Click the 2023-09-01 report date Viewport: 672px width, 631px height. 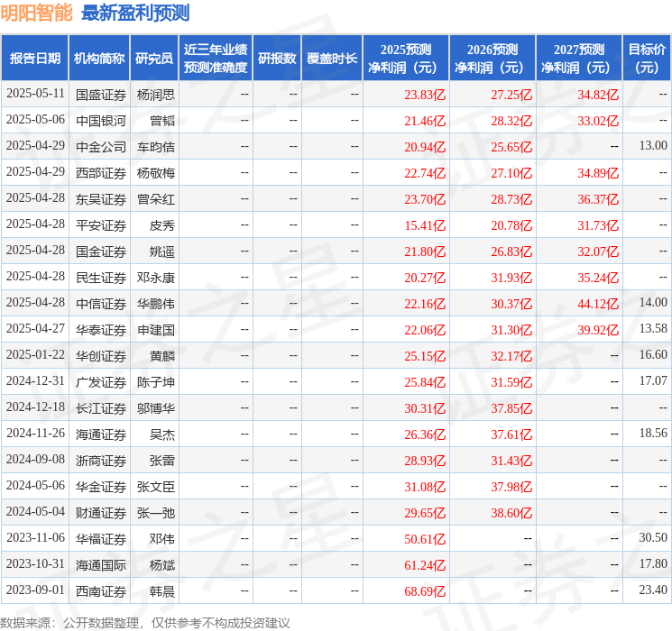pyautogui.click(x=35, y=590)
